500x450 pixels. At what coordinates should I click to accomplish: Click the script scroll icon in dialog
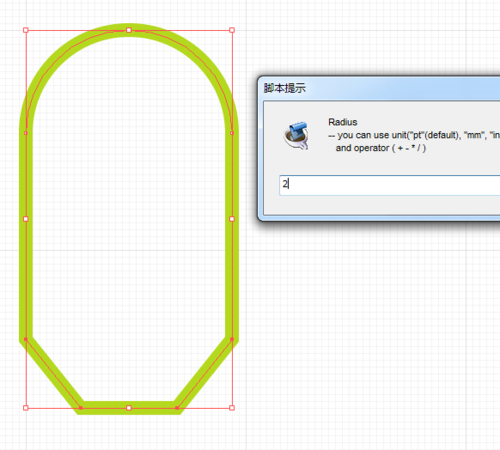[x=296, y=135]
